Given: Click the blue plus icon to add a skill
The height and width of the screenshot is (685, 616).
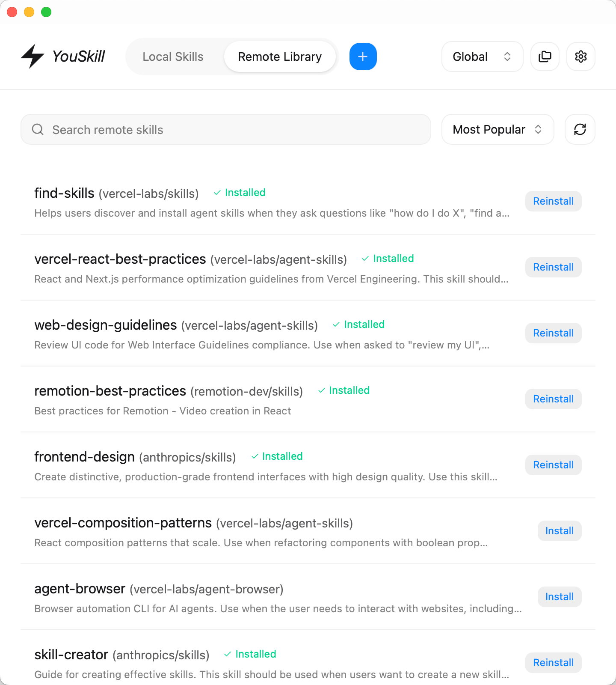Looking at the screenshot, I should (363, 56).
